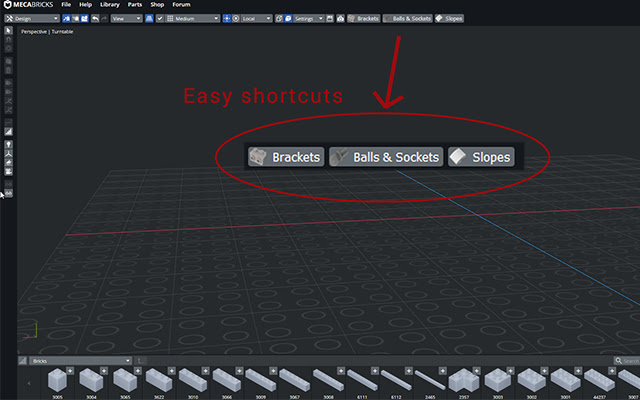The width and height of the screenshot is (640, 400).
Task: Select brick 3004 thumbnail
Action: pos(91,380)
